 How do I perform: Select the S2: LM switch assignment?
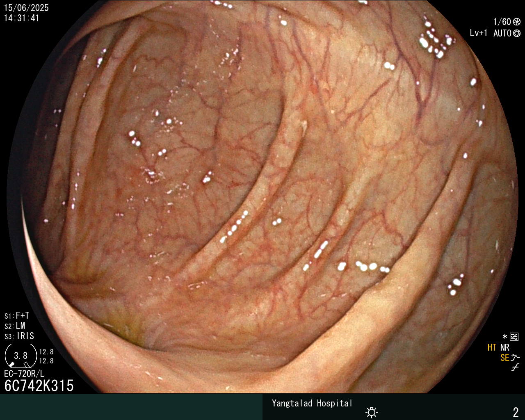[x=15, y=326]
